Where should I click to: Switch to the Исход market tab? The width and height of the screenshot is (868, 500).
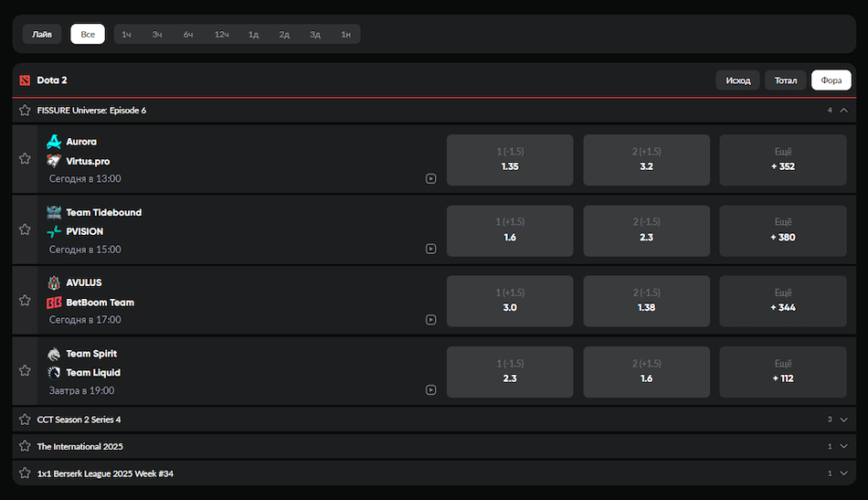pos(737,80)
